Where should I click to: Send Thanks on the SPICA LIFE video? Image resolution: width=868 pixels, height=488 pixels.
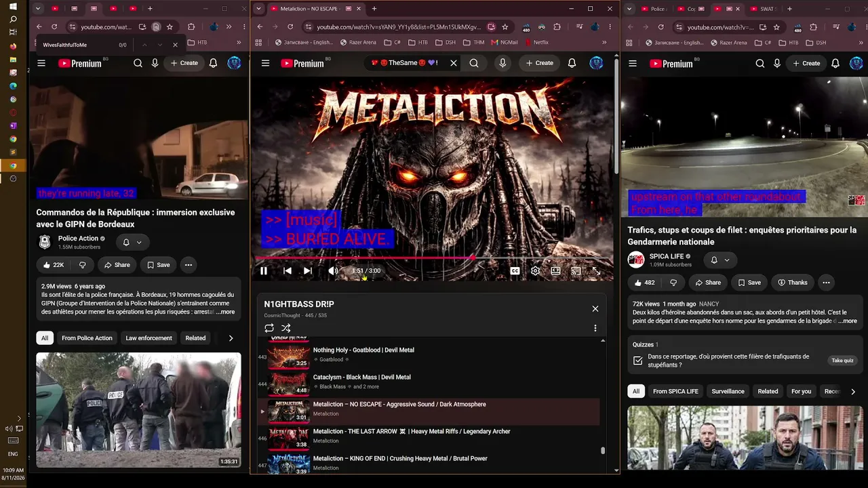click(x=792, y=283)
